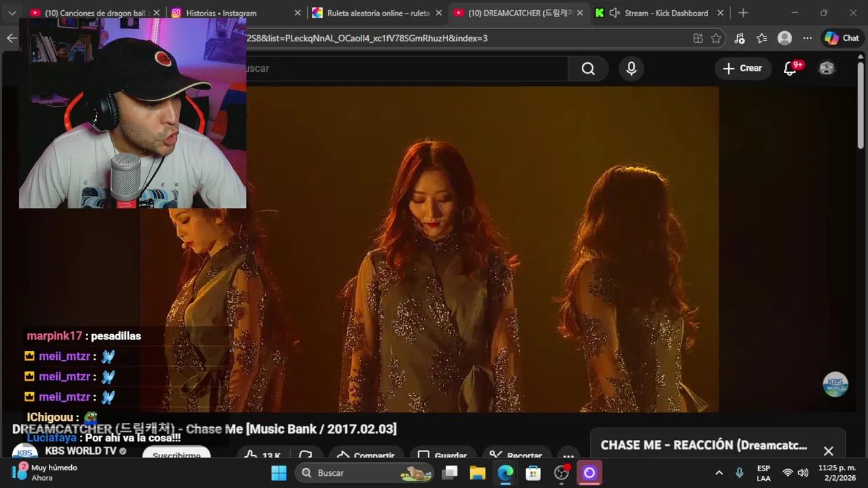Unmute the Kick Dashboard tab speaker icon

[614, 13]
